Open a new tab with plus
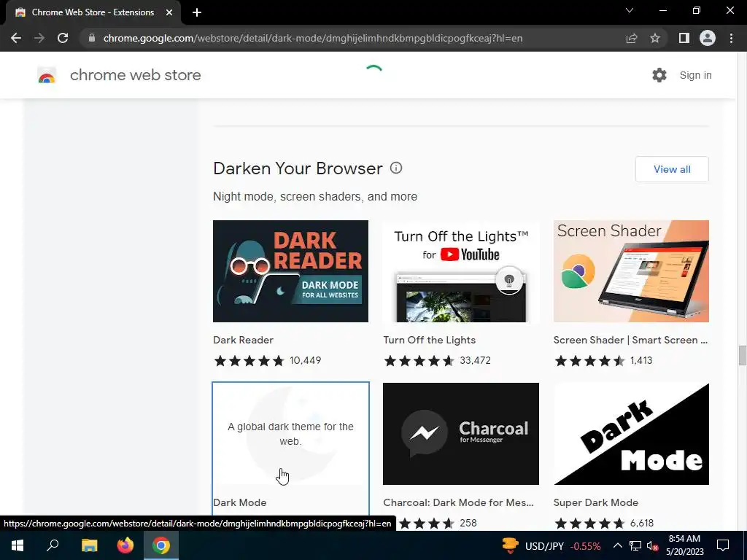 tap(197, 12)
